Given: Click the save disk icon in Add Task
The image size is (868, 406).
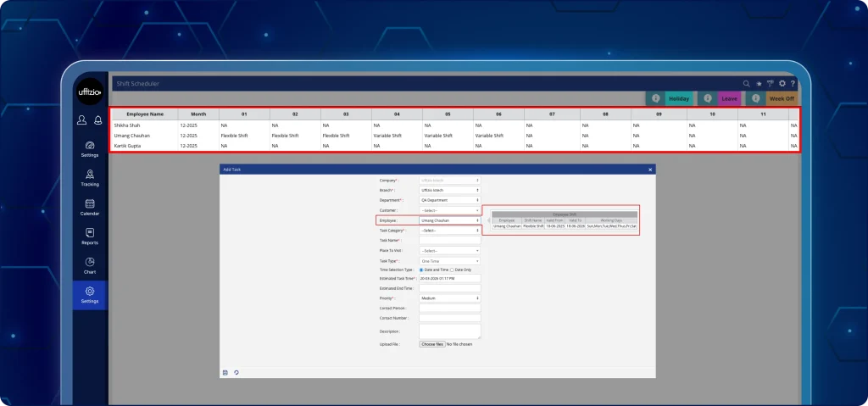Looking at the screenshot, I should (225, 373).
